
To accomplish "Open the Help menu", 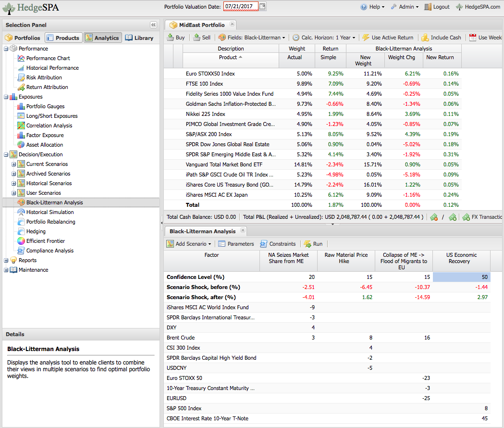I will point(372,7).
